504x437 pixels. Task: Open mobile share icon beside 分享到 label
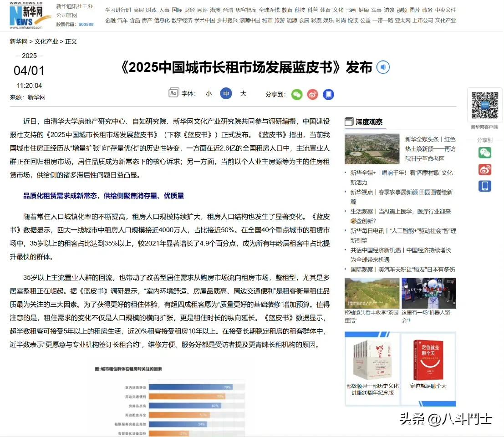point(328,94)
